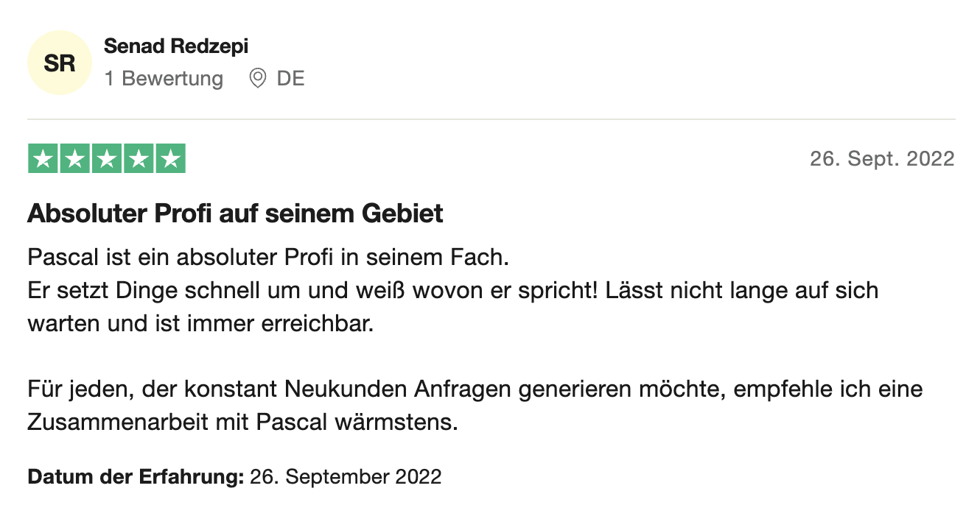Click the location pin icon
The height and width of the screenshot is (505, 980).
[x=257, y=78]
